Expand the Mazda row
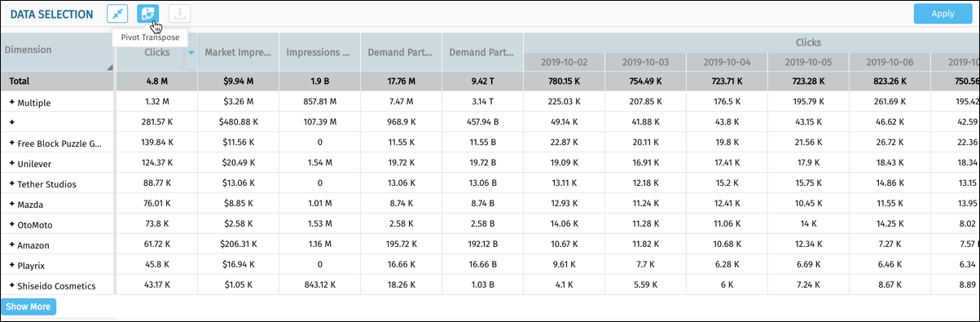Screen dimensions: 980x322 (x=12, y=204)
